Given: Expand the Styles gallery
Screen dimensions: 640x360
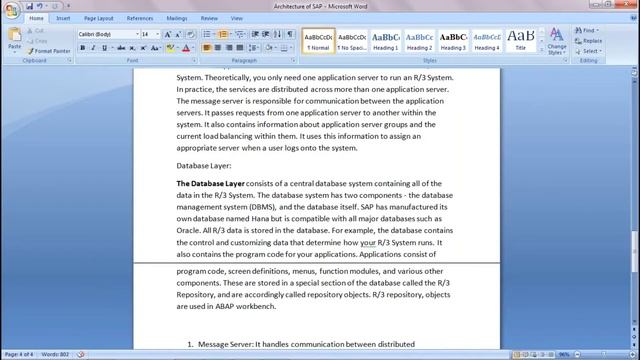Looking at the screenshot, I should tap(542, 50).
